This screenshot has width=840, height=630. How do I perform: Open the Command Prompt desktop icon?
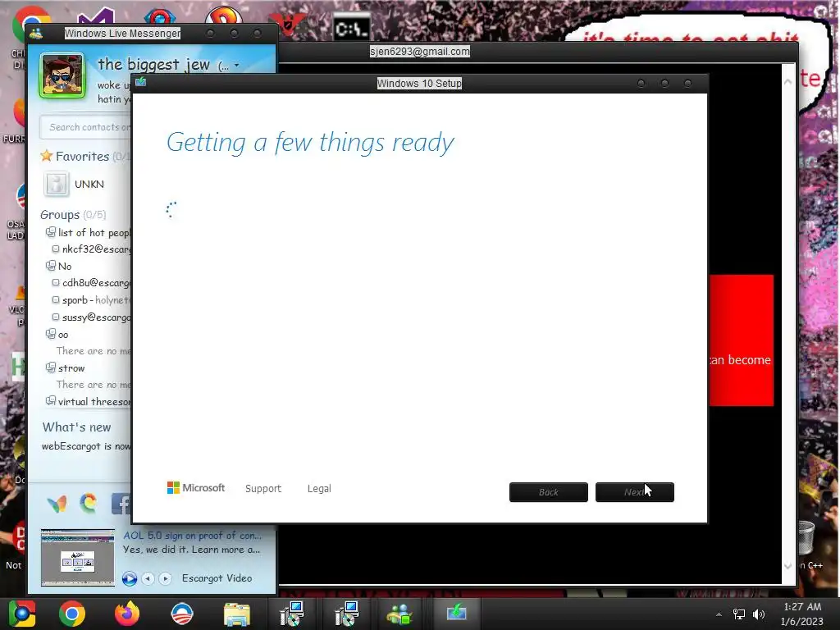tap(351, 27)
